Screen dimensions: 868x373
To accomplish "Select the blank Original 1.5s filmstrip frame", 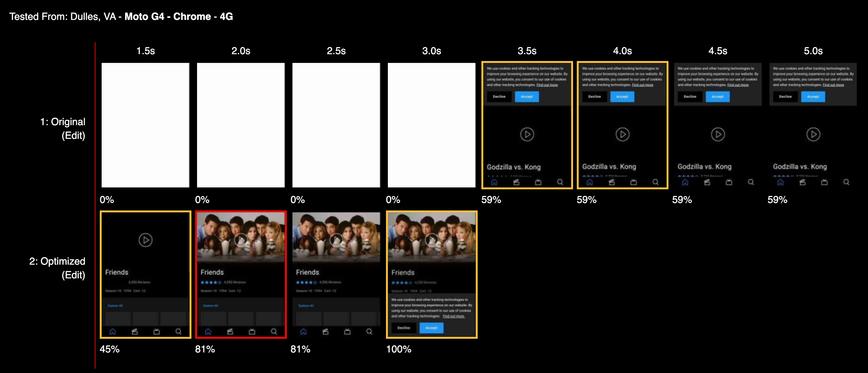I will [x=146, y=125].
